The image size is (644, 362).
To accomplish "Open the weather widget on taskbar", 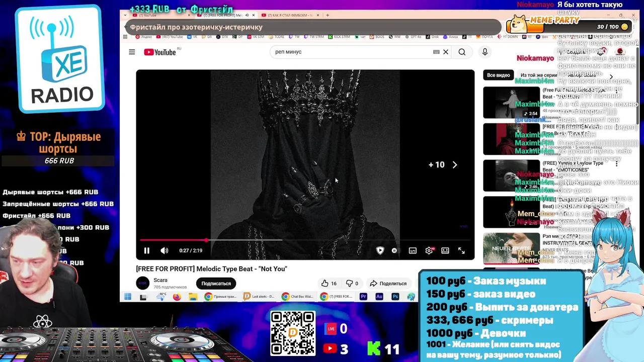I will (x=162, y=297).
